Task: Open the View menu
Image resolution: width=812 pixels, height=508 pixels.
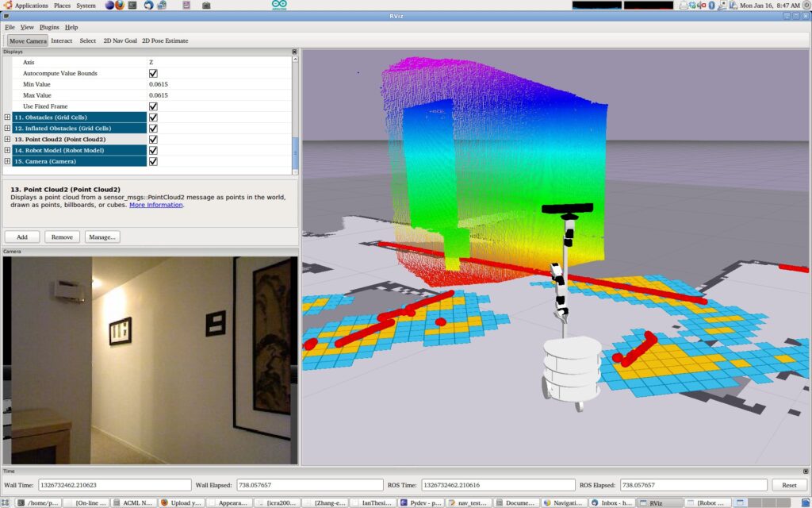Action: (27, 27)
